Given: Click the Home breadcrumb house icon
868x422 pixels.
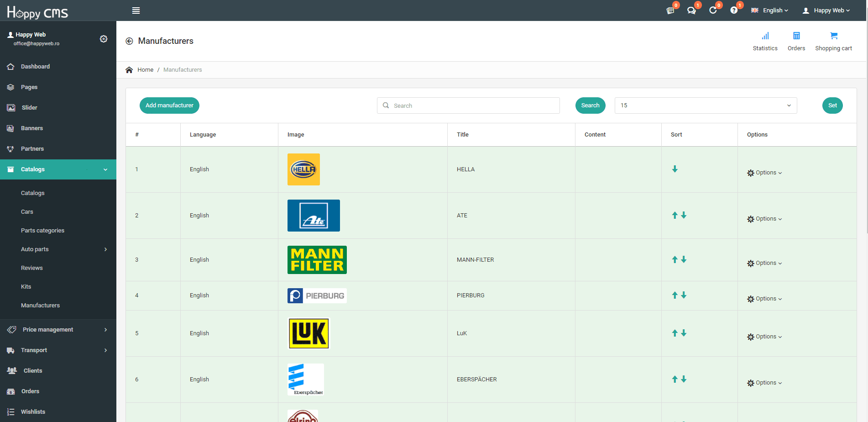Looking at the screenshot, I should (x=129, y=70).
